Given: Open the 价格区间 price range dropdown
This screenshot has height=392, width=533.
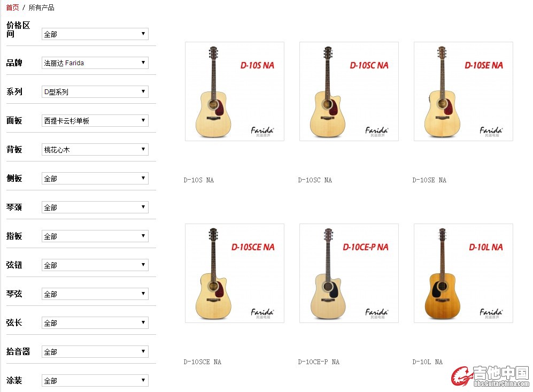Looking at the screenshot, I should (95, 34).
